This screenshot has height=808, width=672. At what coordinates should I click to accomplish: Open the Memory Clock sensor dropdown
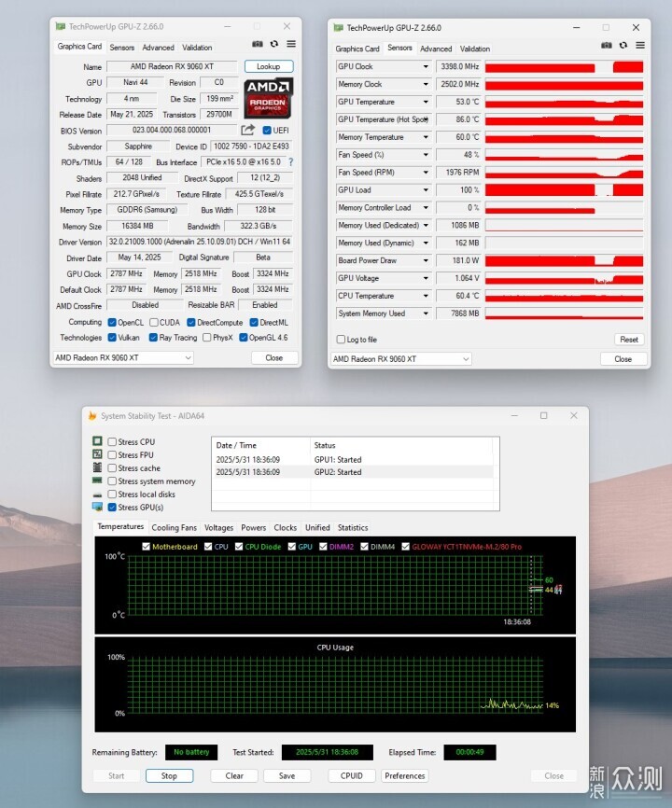pyautogui.click(x=426, y=84)
